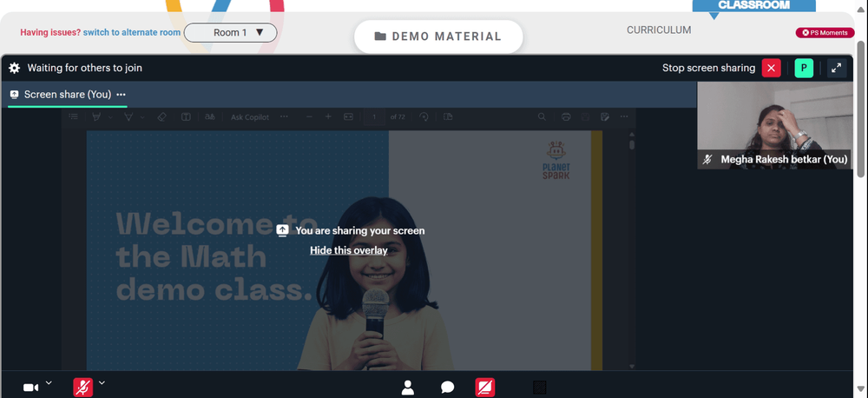Click the green P participant avatar
Viewport: 868px width, 398px height.
[804, 68]
